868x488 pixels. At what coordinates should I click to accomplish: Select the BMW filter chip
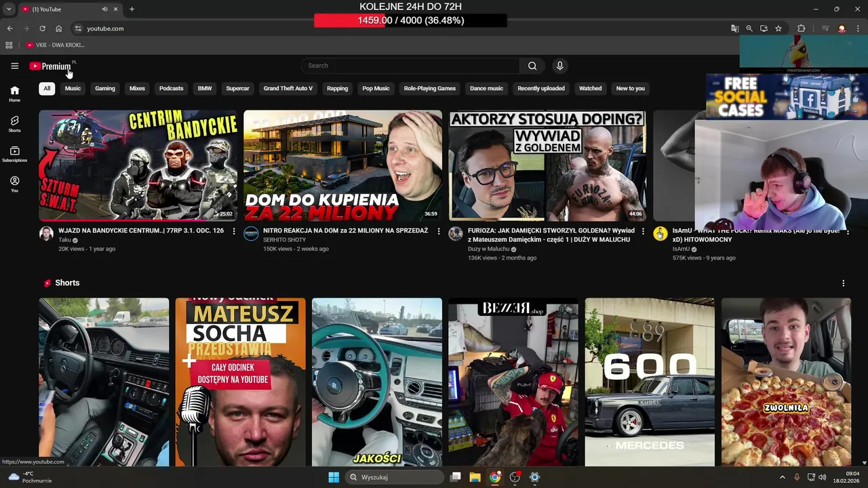coord(205,88)
